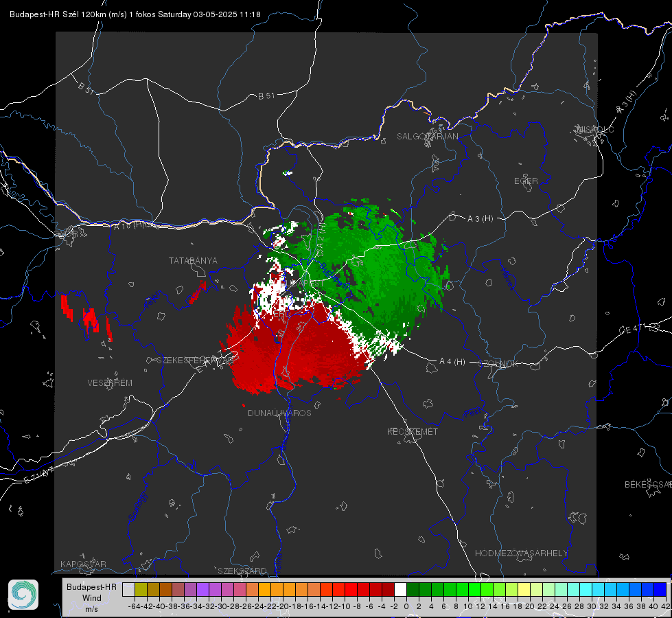Click the HÓDMEZŐVÁSÁRHELY city label
The width and height of the screenshot is (672, 618).
coord(521,553)
